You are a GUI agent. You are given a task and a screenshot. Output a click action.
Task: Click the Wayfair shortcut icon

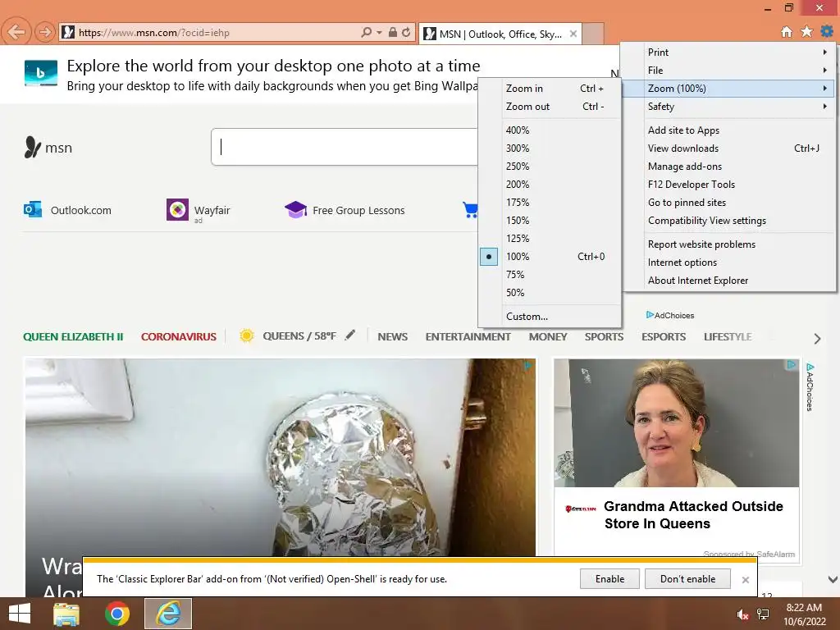coord(177,209)
